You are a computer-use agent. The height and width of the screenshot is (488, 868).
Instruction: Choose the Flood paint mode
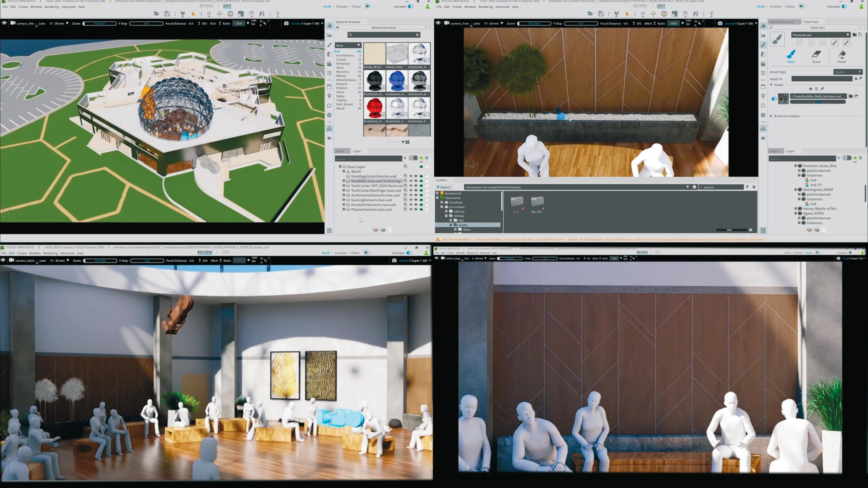click(841, 56)
